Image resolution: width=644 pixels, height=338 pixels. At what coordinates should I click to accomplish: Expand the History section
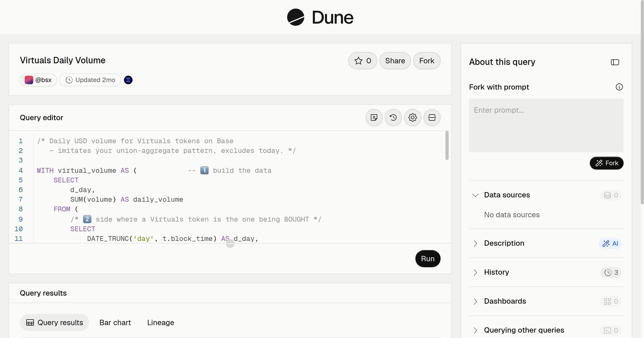(x=475, y=272)
